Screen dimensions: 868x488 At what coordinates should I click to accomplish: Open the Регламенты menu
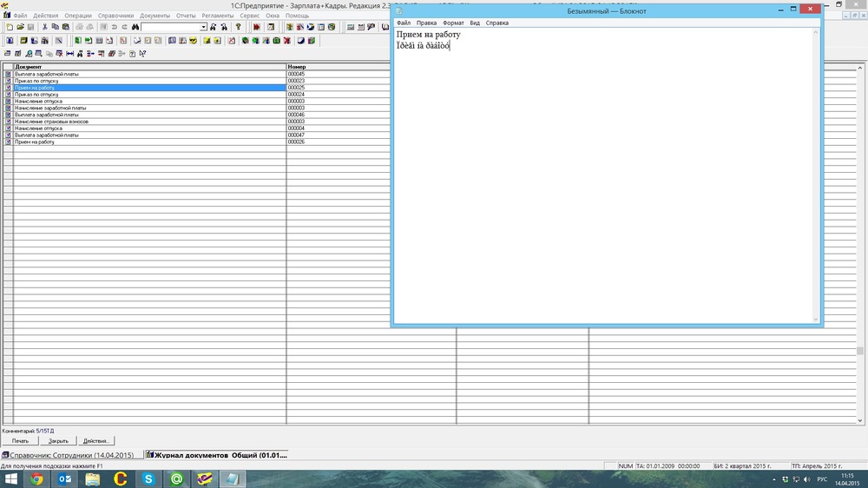[218, 16]
